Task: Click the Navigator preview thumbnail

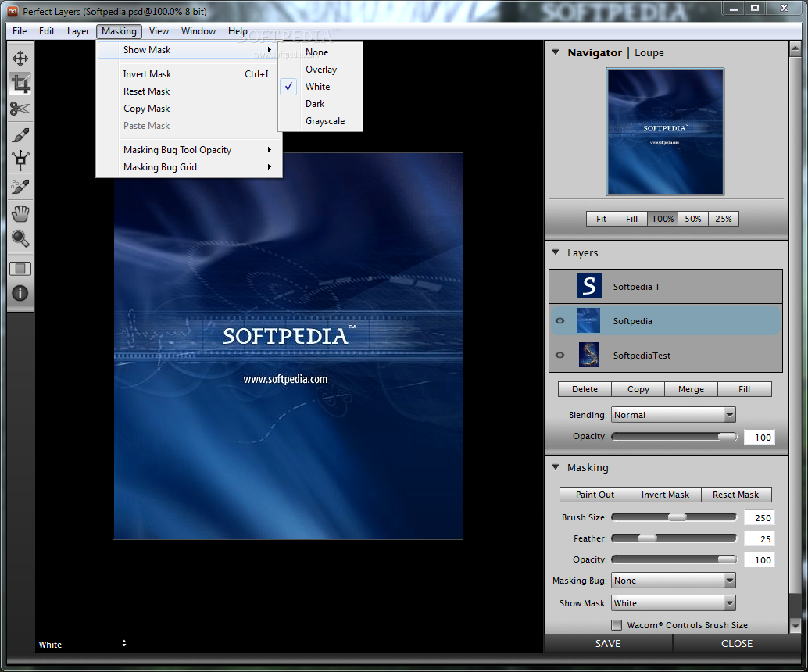Action: [x=665, y=132]
